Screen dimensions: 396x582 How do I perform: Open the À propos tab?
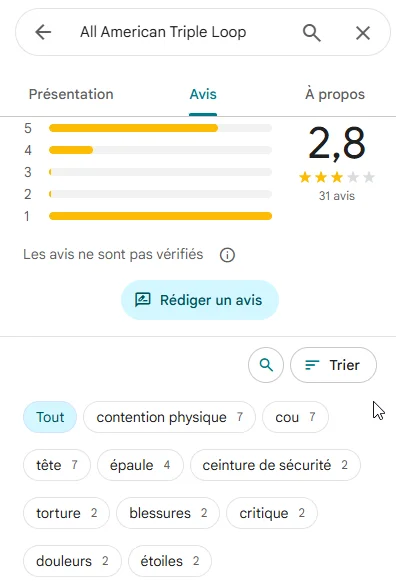pyautogui.click(x=335, y=94)
